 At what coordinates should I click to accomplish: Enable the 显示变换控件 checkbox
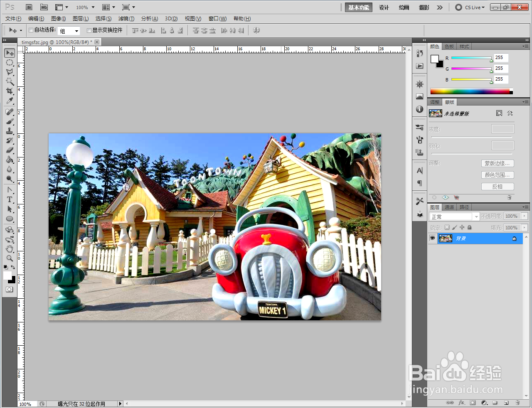click(x=89, y=30)
